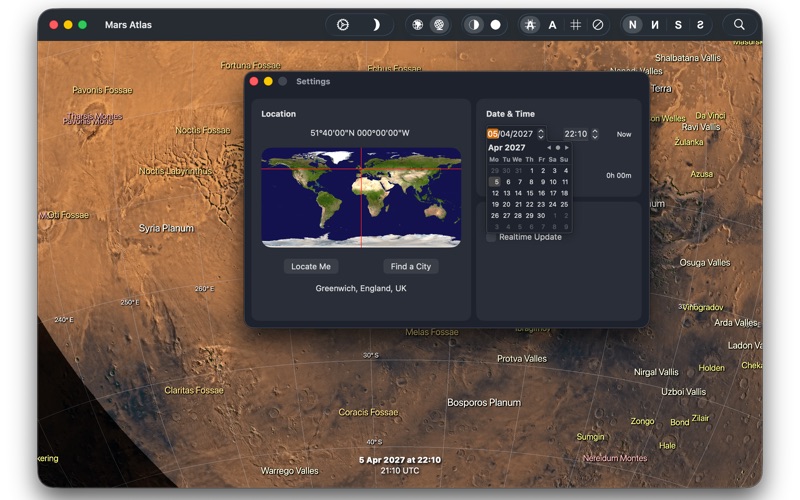
Task: Select April 30 in the calendar
Action: point(541,215)
